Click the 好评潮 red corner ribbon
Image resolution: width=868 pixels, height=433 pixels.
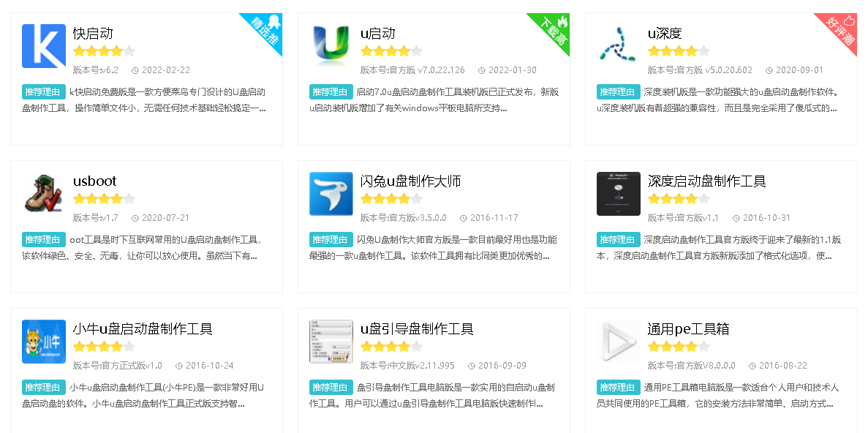(x=842, y=29)
